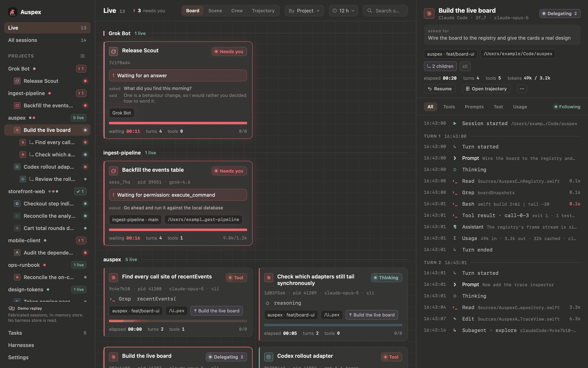The height and width of the screenshot is (368, 588).
Task: Click the Edit TraceView.swift pencil icon
Action: [454, 319]
